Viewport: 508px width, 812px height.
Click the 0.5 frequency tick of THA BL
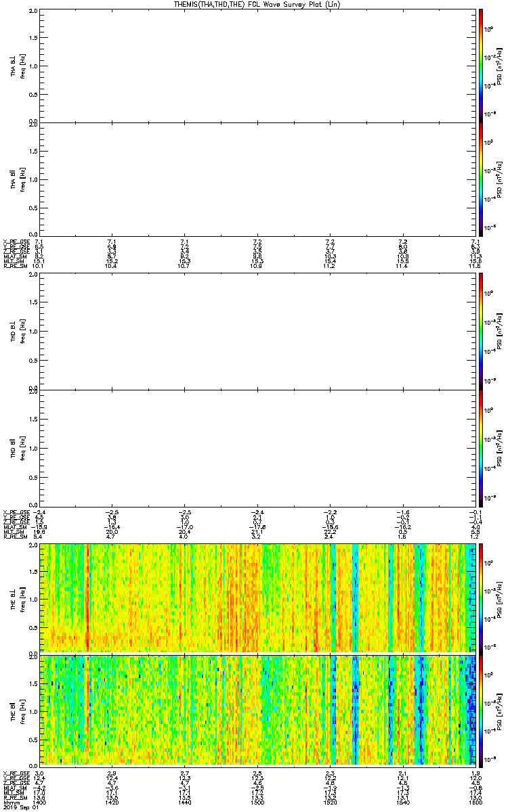[33, 94]
